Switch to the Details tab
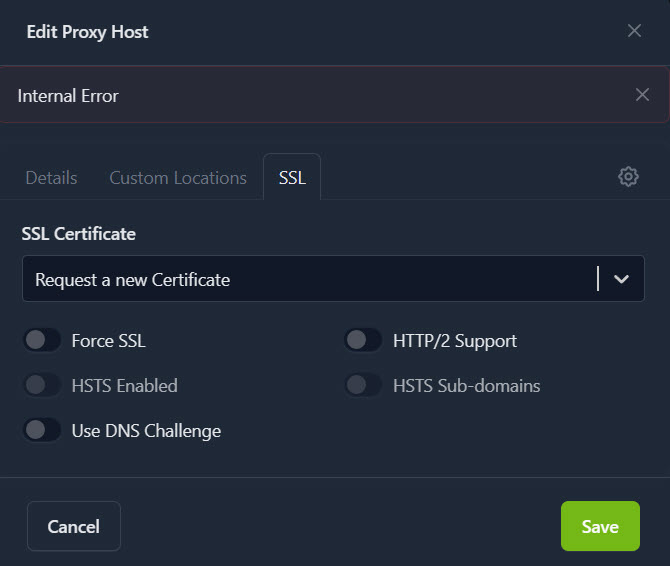 point(51,178)
